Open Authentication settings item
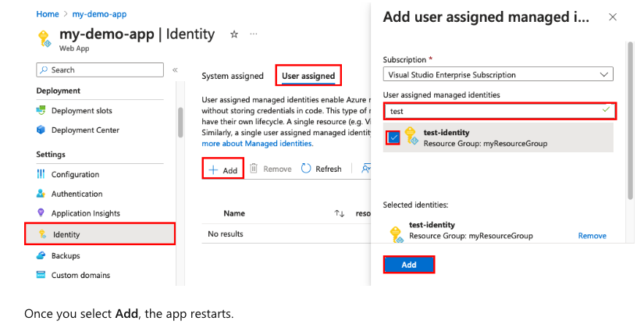 (x=76, y=194)
